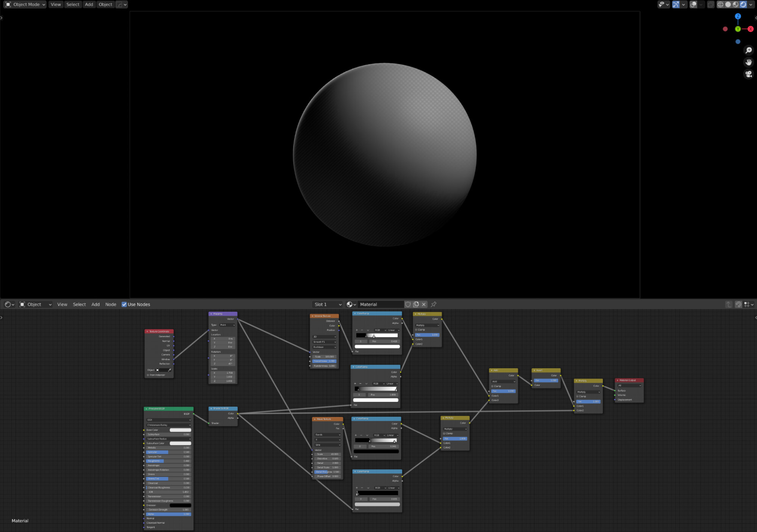Toggle X-Ray mode in the viewport
757x532 pixels.
[x=711, y=4]
